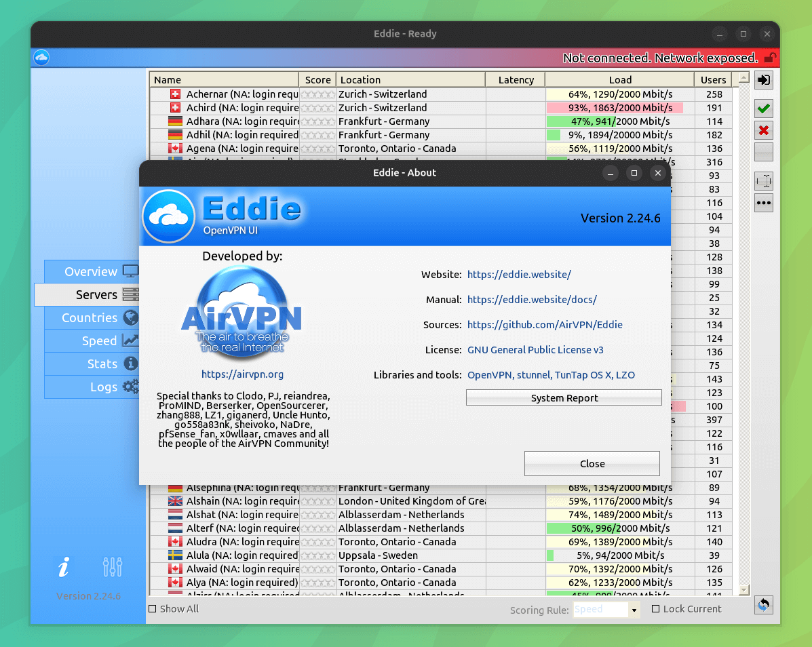812x647 pixels.
Task: Click Alya users count 135
Action: (714, 583)
